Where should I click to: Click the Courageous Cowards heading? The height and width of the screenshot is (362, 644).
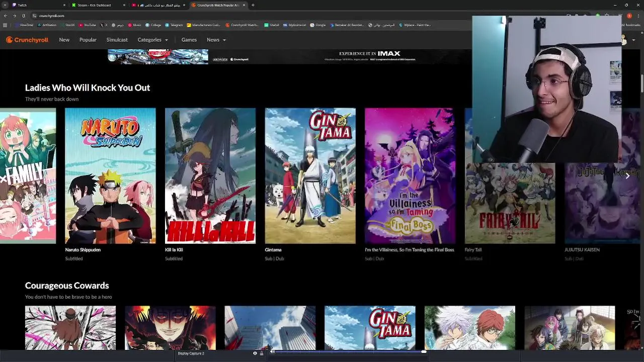point(67,286)
